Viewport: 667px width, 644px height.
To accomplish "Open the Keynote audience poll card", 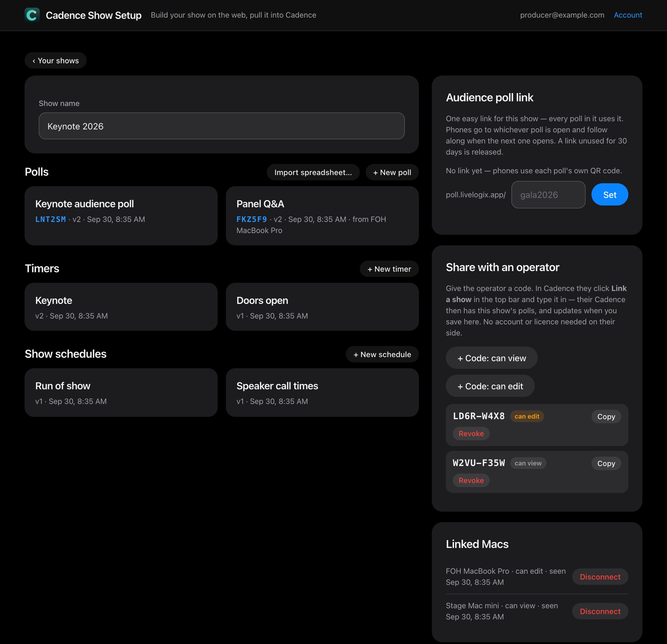I will [121, 215].
